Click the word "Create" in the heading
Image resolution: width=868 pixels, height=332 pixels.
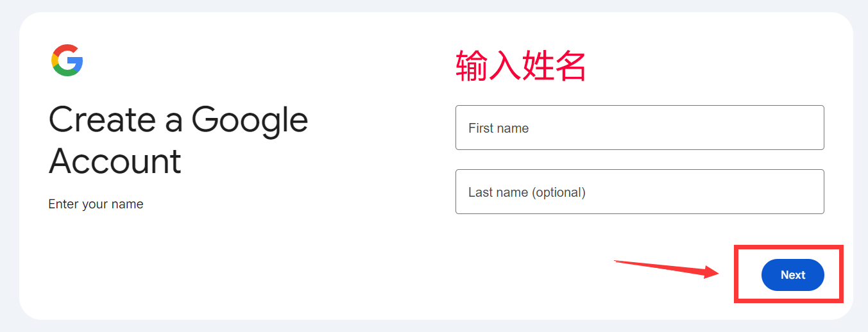pyautogui.click(x=102, y=119)
